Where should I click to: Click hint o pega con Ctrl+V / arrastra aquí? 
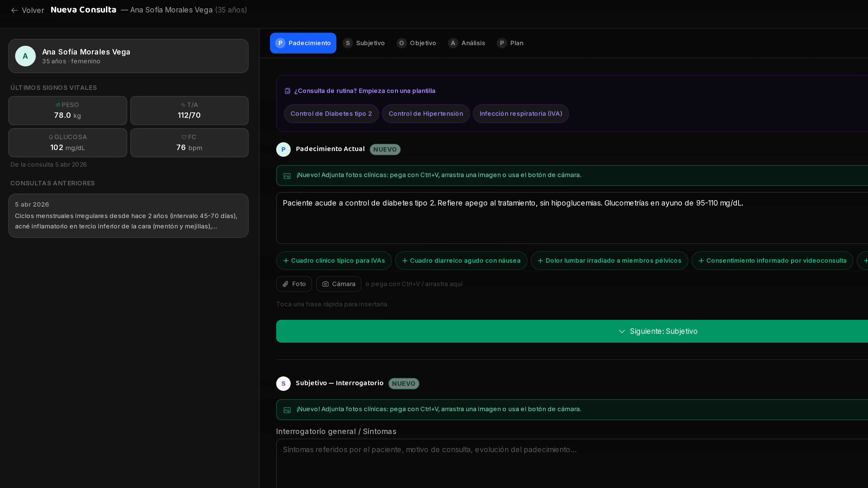(414, 284)
